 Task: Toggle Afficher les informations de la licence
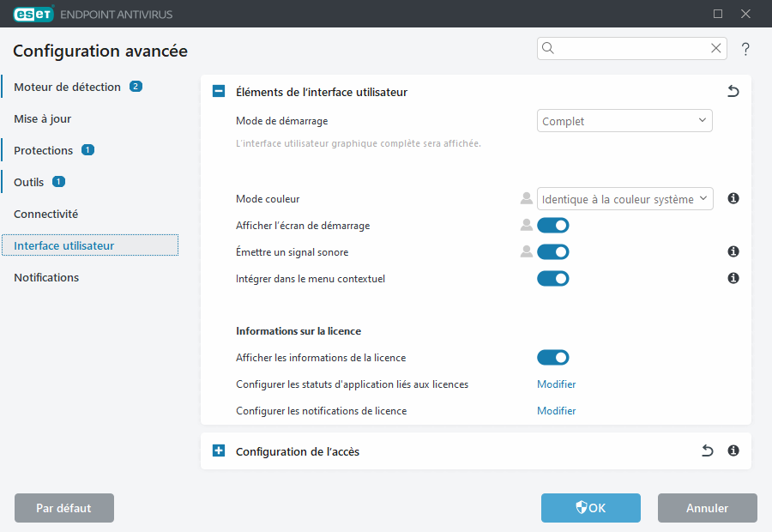point(553,358)
